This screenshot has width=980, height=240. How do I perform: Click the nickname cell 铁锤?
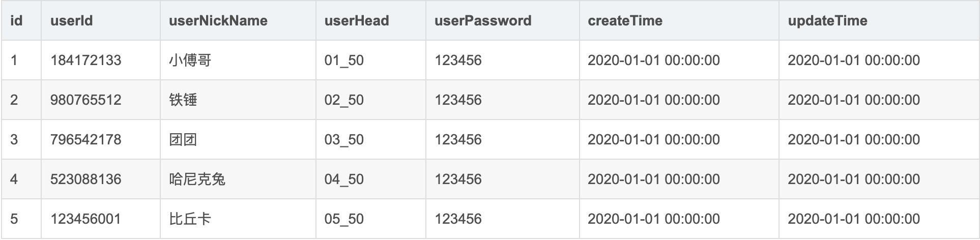[x=183, y=100]
